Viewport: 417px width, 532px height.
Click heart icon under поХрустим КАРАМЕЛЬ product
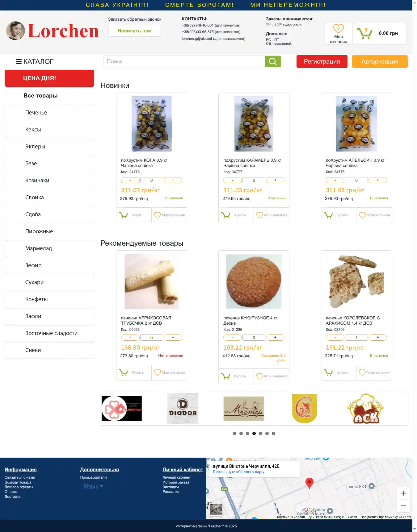[260, 215]
